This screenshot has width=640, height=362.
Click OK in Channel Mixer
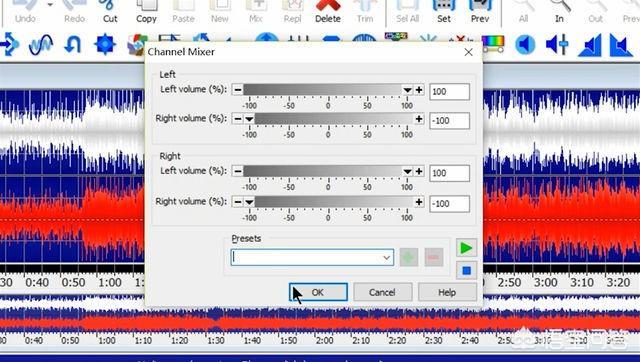[x=318, y=292]
